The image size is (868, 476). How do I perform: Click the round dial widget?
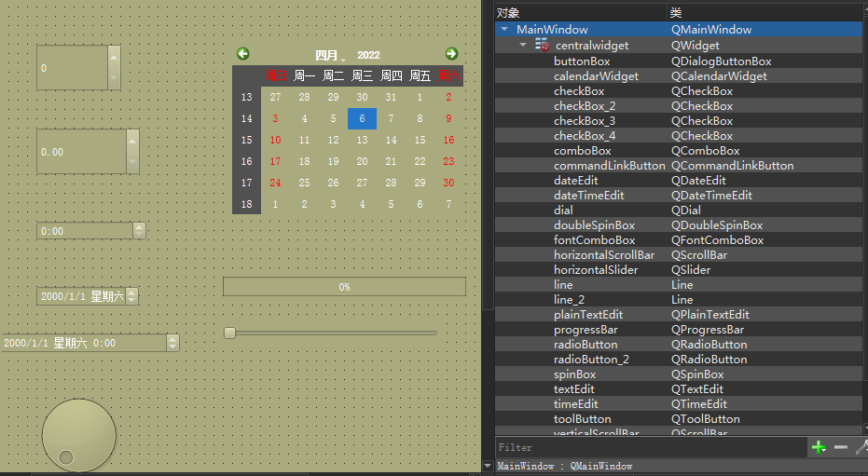pyautogui.click(x=78, y=436)
